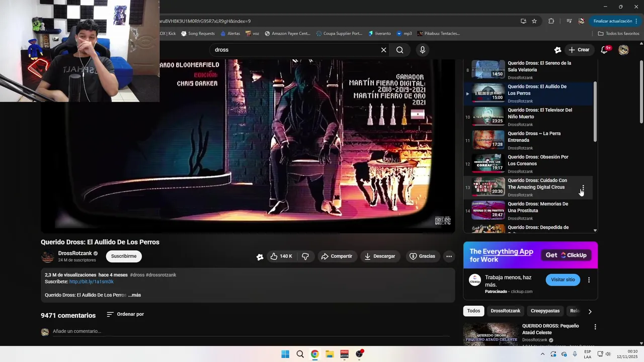Open Chrome from the taskbar
644x362 pixels.
tap(314, 354)
